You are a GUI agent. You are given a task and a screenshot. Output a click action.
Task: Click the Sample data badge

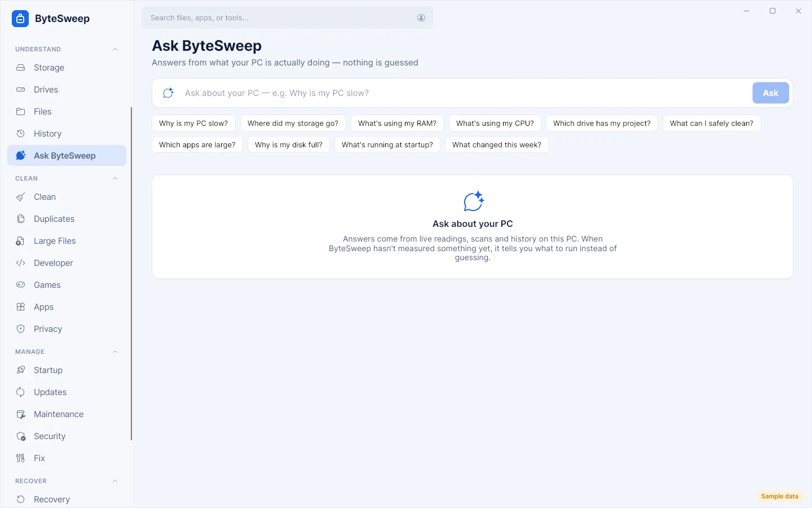[780, 497]
